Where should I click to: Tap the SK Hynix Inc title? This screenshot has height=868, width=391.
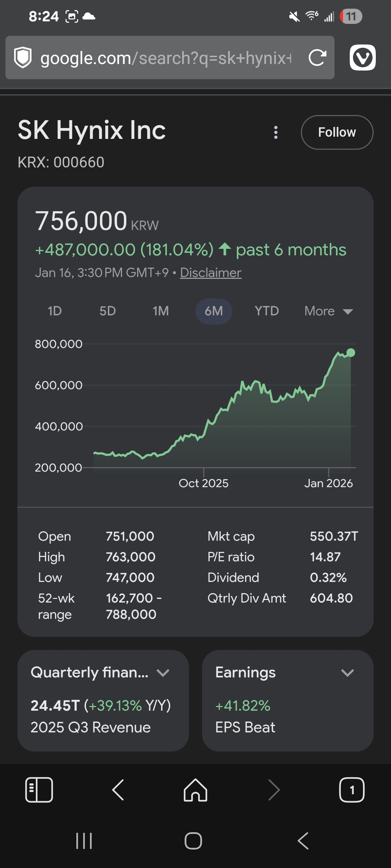pyautogui.click(x=92, y=130)
